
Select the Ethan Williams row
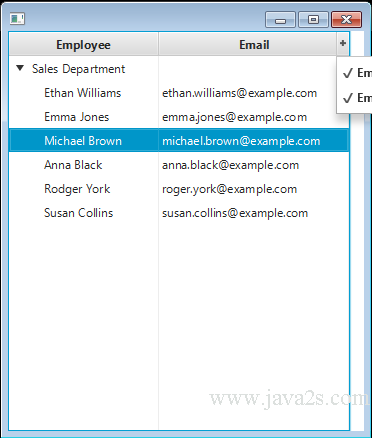[179, 93]
